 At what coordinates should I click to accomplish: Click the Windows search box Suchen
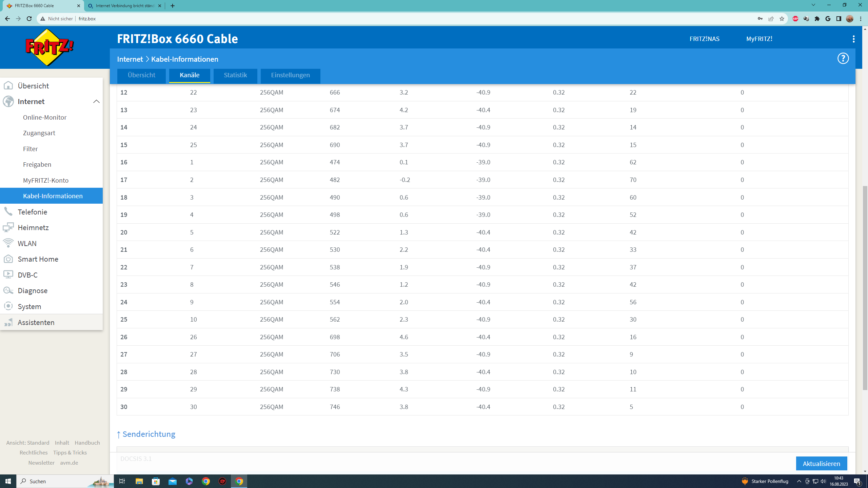65,481
